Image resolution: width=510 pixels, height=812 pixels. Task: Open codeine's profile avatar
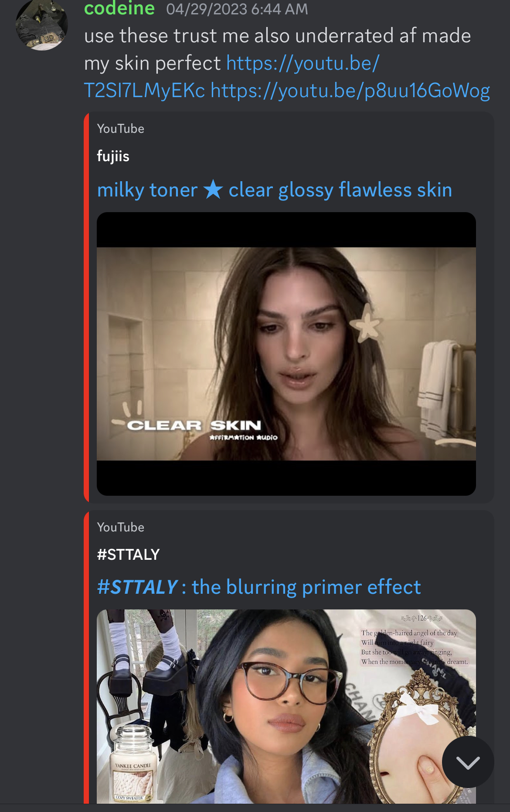(42, 24)
